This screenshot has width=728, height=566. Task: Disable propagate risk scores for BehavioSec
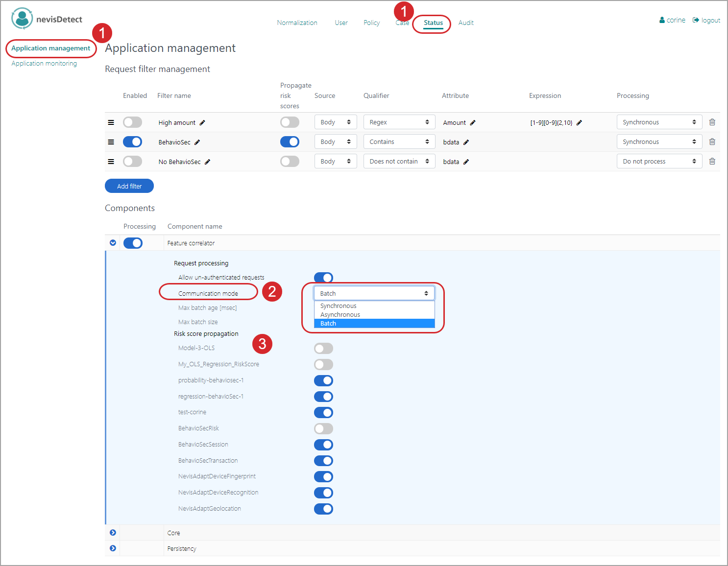[290, 142]
